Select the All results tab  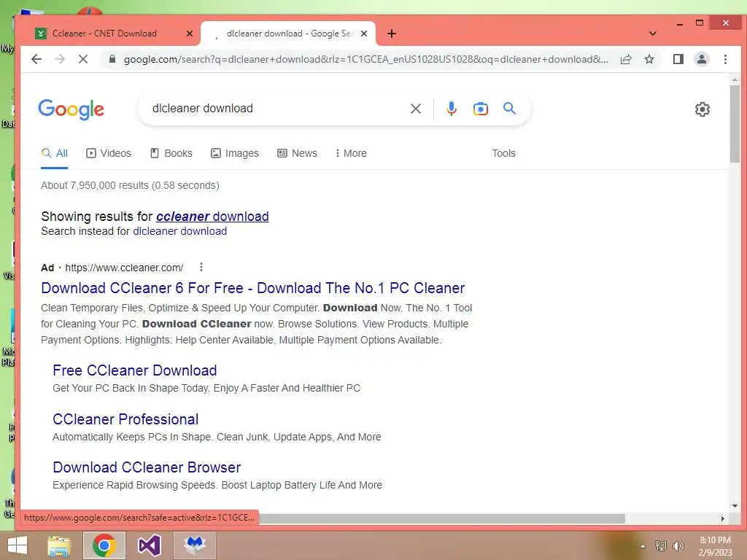tap(54, 153)
